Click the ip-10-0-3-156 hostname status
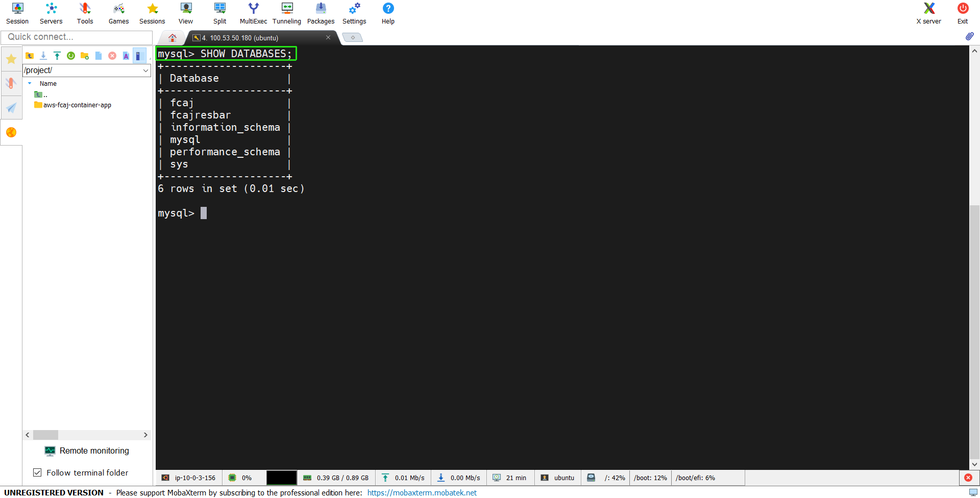This screenshot has height=498, width=980. click(189, 478)
